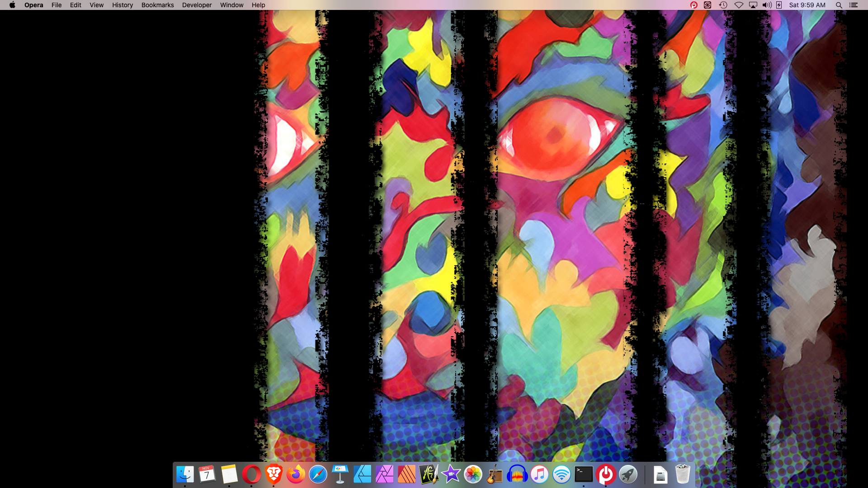
Task: Open the Help menu
Action: [x=258, y=5]
